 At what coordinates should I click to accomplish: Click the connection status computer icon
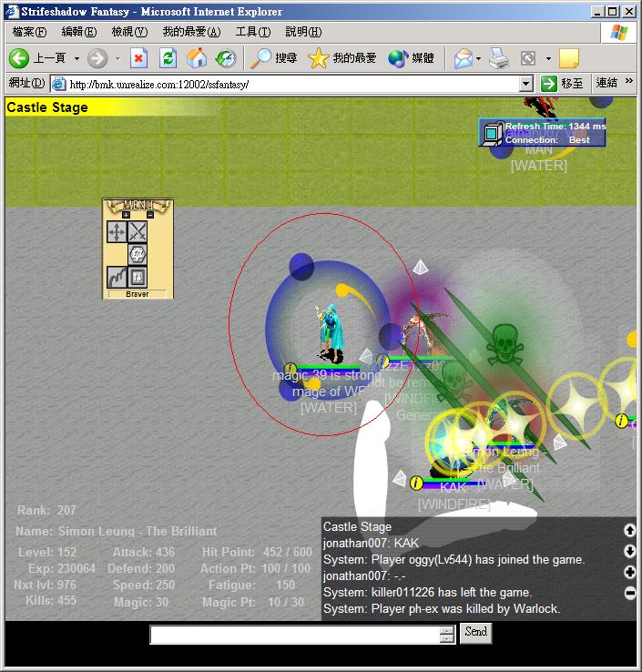pos(492,134)
